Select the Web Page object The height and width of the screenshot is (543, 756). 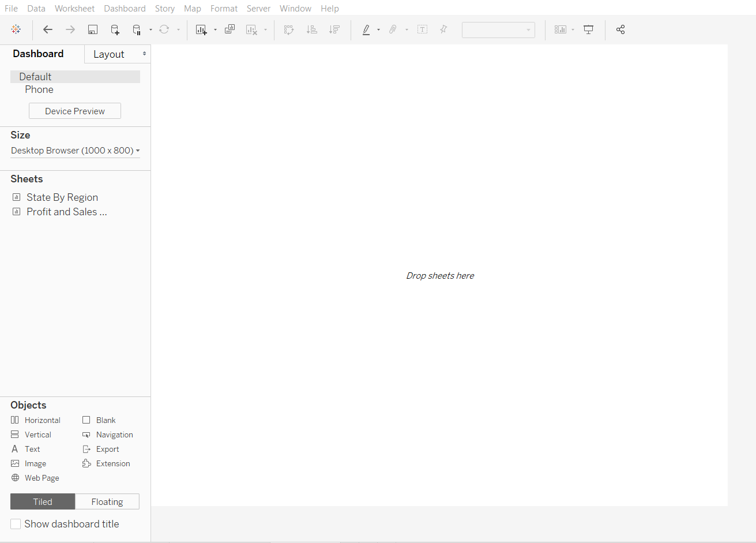tap(35, 478)
